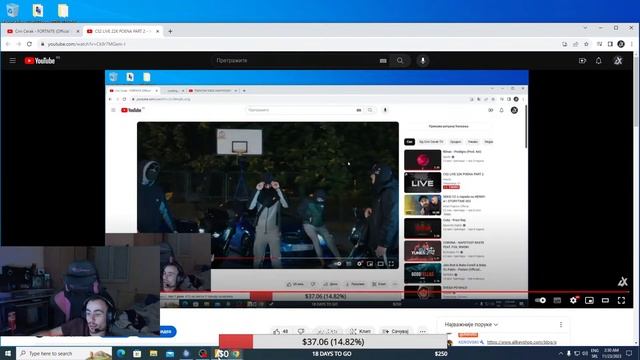This screenshot has width=640, height=360.
Task: Click the taskbar search box
Action: (x=64, y=353)
